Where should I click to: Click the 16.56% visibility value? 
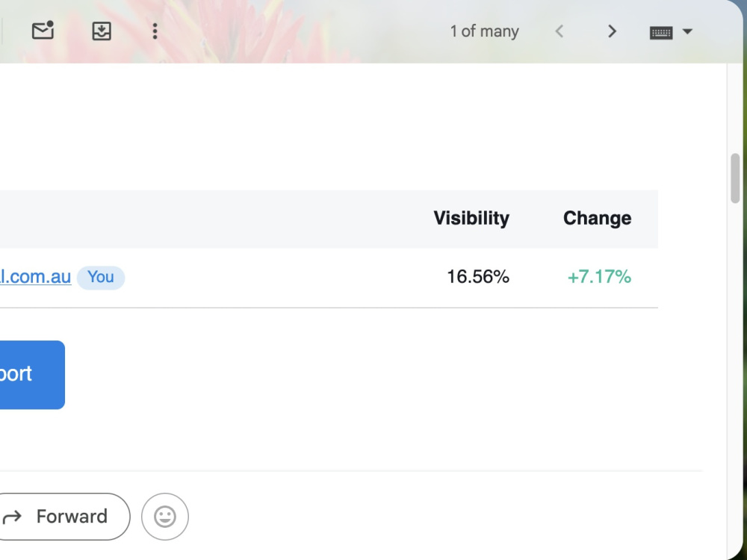tap(478, 277)
